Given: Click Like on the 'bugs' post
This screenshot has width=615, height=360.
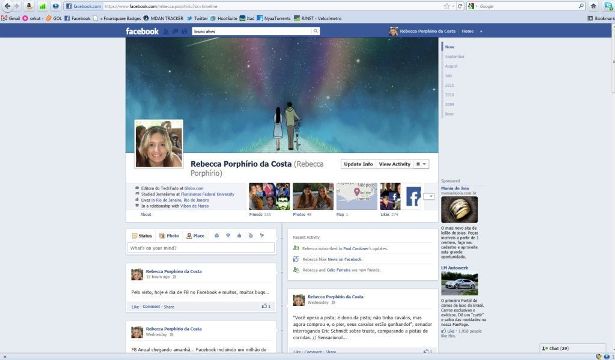Looking at the screenshot, I should [135, 307].
